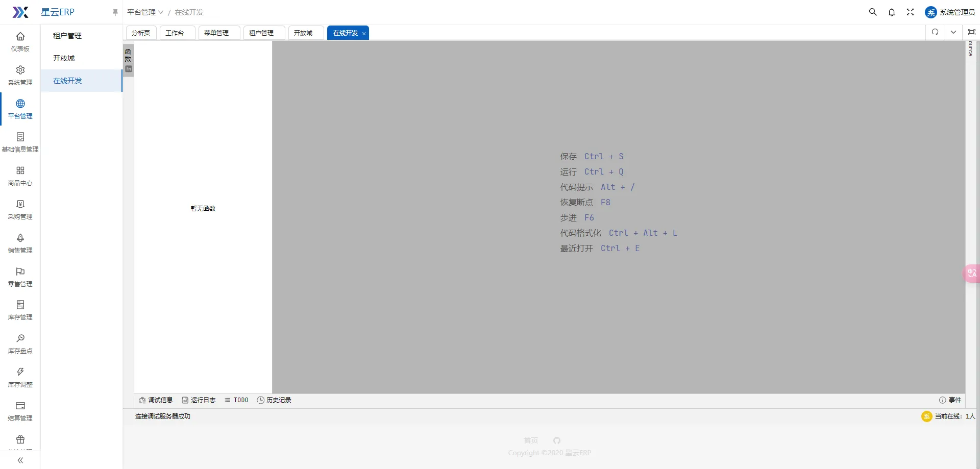Open the 仪表板 dashboard icon

[x=20, y=37]
